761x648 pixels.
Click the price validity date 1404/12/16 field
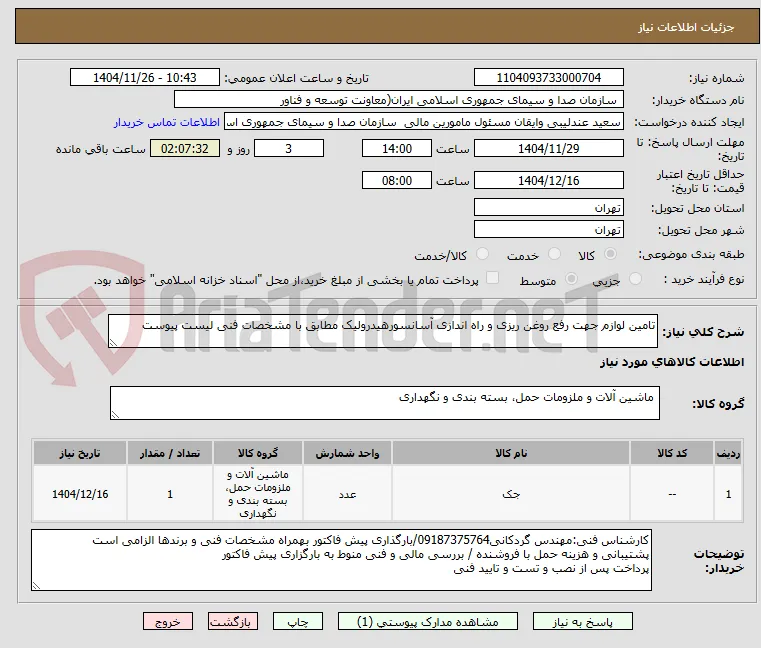548,181
